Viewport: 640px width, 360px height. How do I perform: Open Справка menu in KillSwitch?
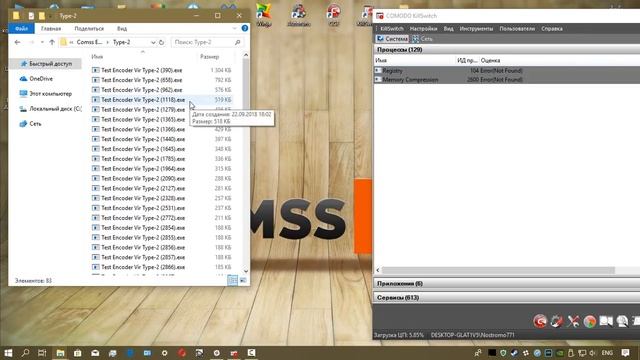[x=552, y=29]
